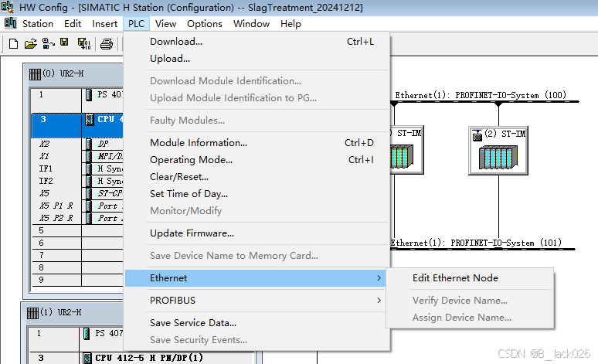Open the Insert menu
Viewport: 598px width, 364px height.
[104, 24]
